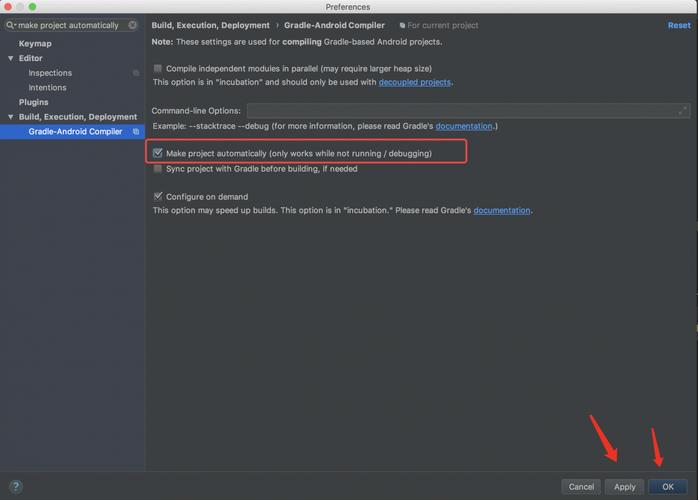Click inside the Command-line Options input

(x=460, y=111)
